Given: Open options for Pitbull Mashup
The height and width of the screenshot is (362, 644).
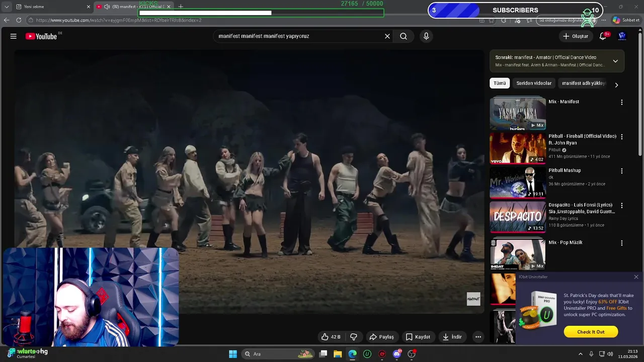Looking at the screenshot, I should [622, 171].
